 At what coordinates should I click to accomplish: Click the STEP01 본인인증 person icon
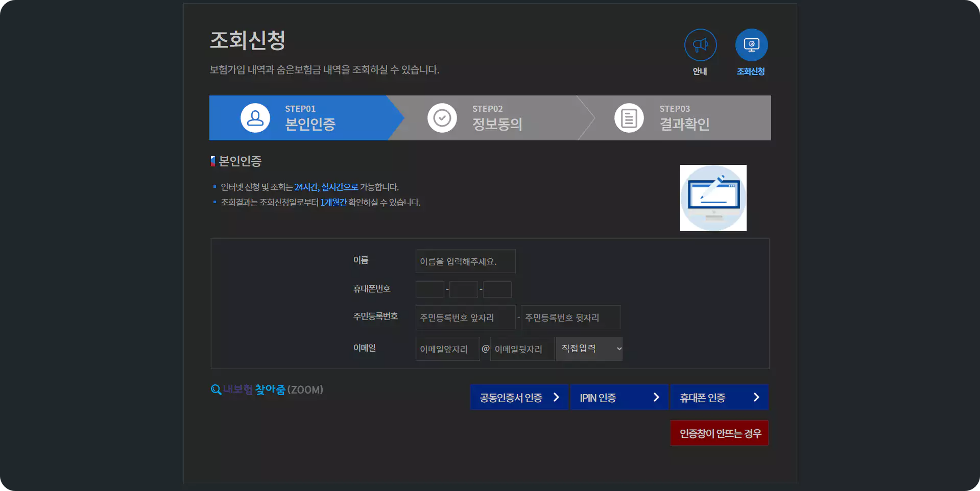click(255, 117)
